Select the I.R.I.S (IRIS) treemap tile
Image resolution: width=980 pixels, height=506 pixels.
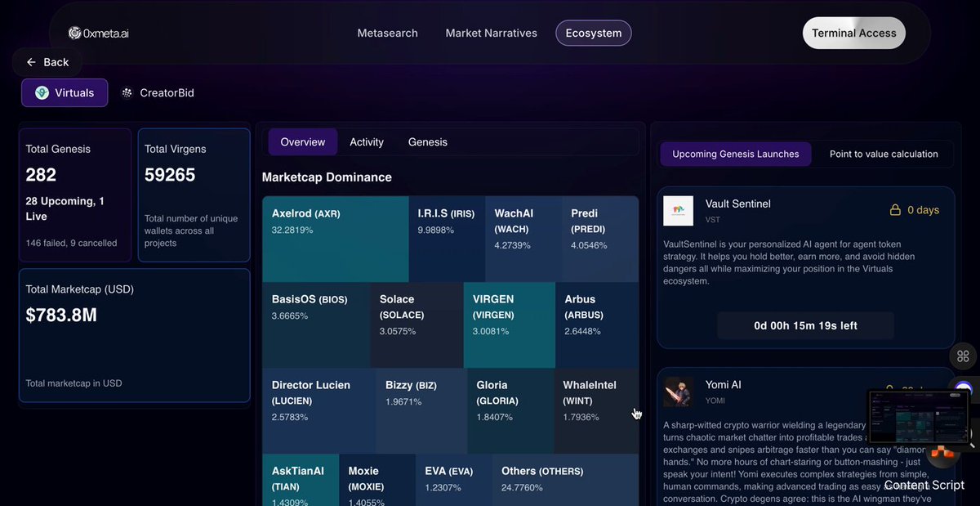point(447,240)
